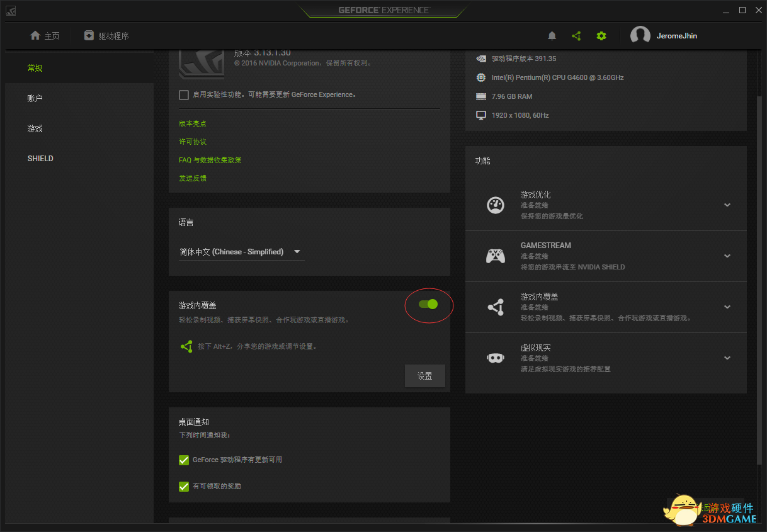Uncheck GeForce 驱动程序有更新可用 notification

[184, 460]
